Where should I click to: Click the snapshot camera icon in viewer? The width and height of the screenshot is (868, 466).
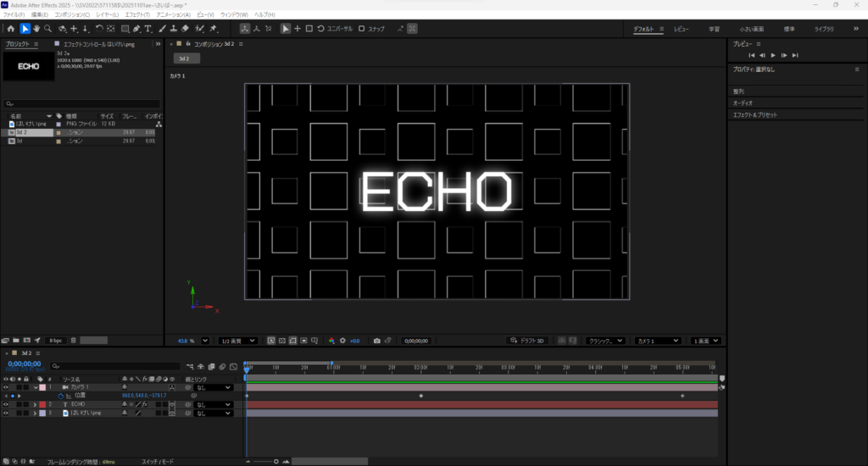pos(376,341)
